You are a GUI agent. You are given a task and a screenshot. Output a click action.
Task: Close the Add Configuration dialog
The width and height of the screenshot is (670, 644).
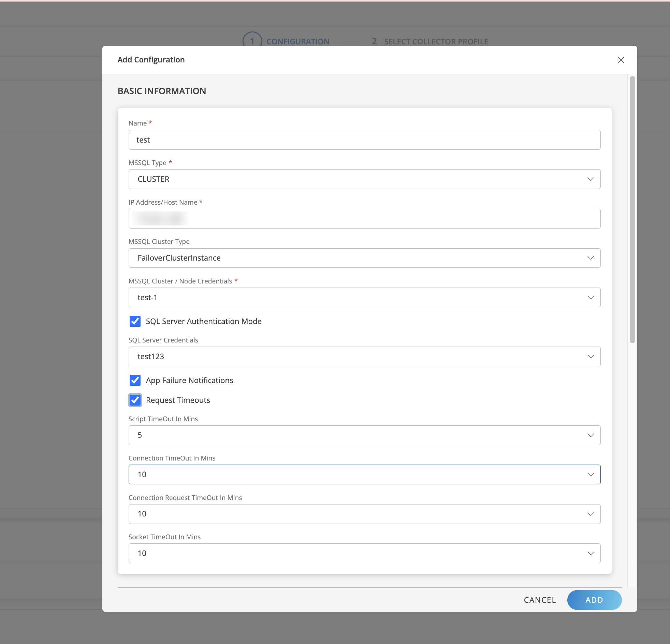(621, 60)
